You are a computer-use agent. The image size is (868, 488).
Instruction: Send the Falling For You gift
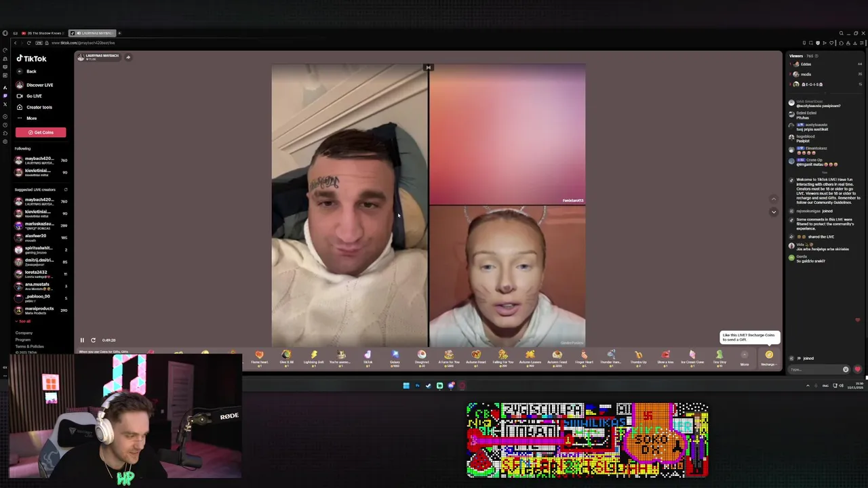503,357
